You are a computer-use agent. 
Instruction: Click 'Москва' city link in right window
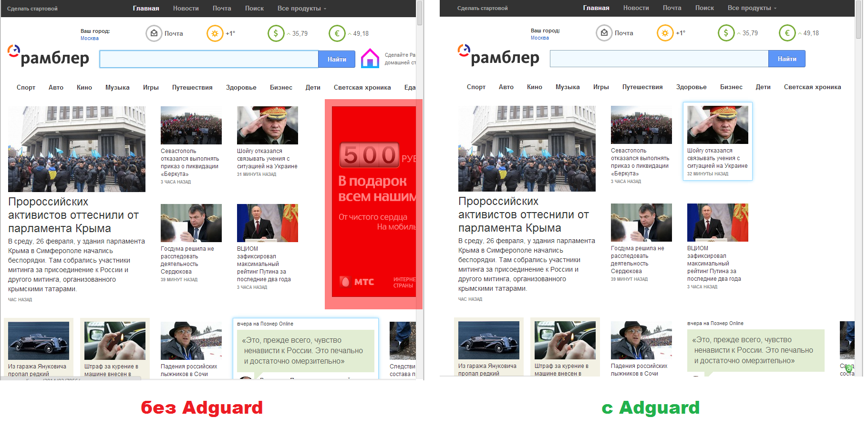coord(540,38)
